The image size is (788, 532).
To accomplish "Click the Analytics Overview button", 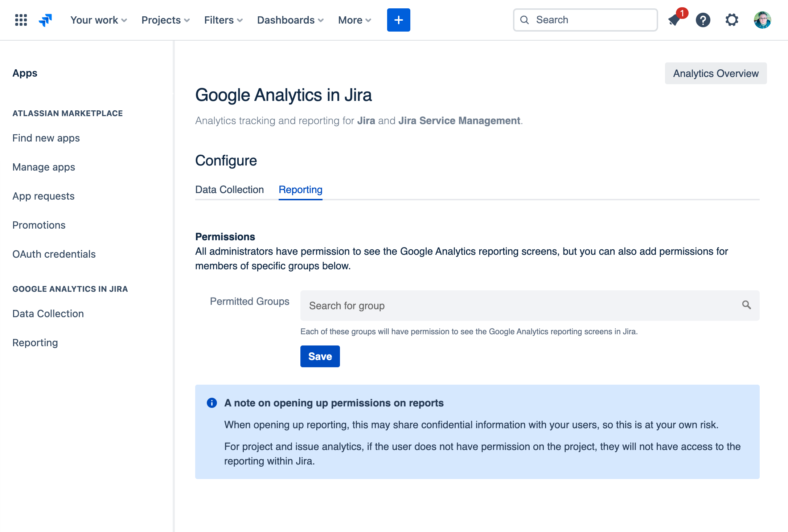I will tap(715, 73).
